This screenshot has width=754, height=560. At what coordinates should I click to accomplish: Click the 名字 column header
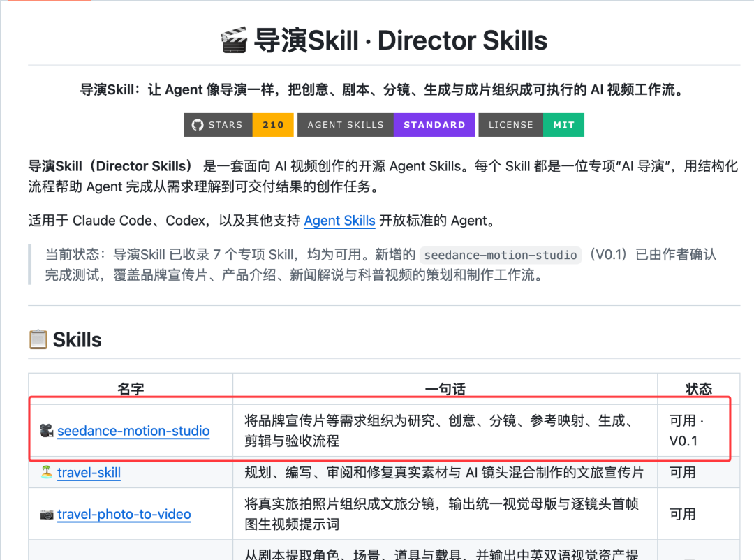[131, 389]
